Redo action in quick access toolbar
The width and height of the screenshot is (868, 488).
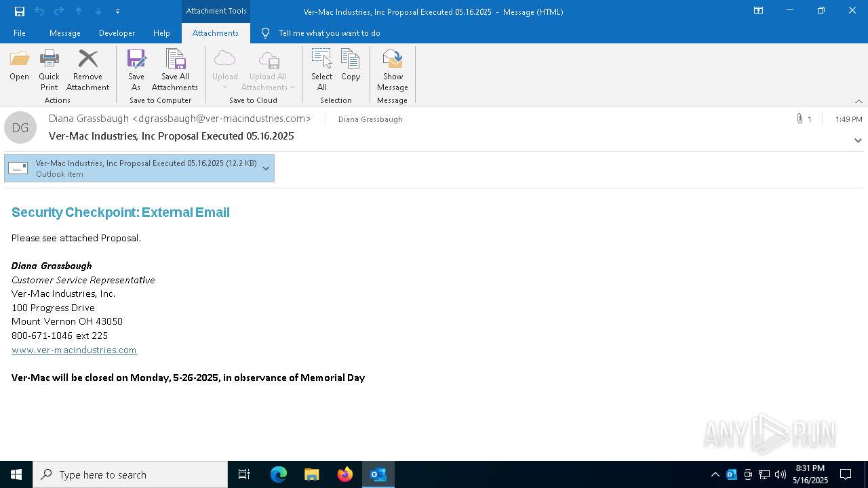pos(59,12)
